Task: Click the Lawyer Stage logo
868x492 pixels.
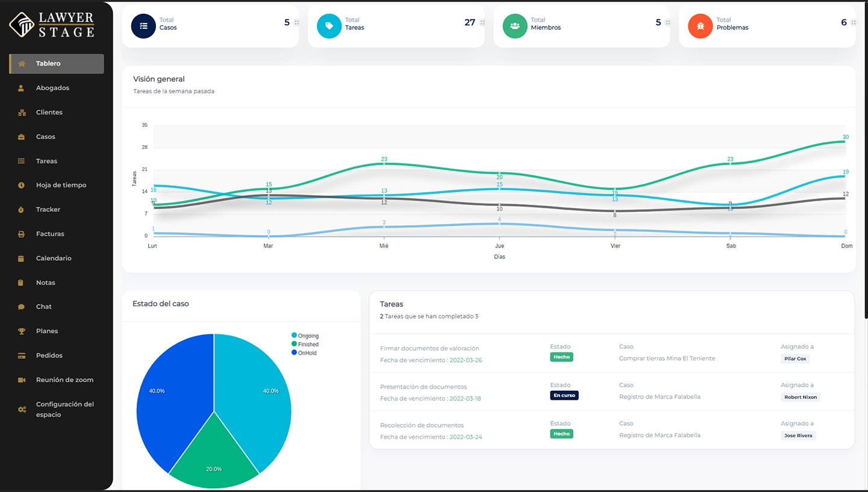Action: [x=52, y=25]
